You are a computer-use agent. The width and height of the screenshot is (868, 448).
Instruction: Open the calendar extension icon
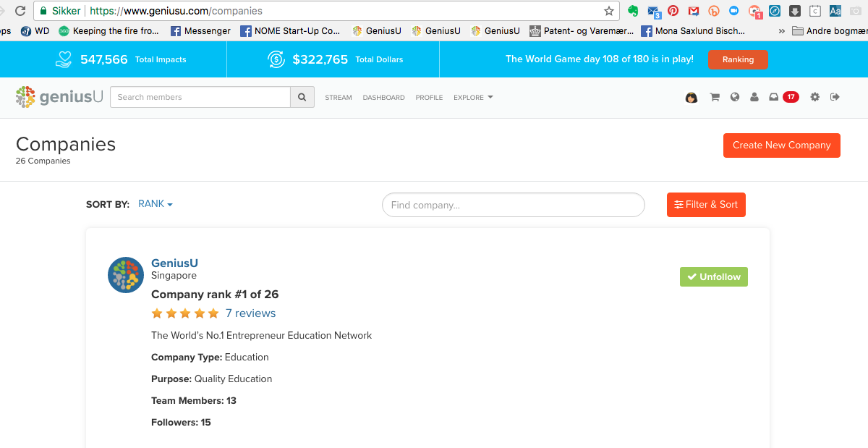[815, 11]
